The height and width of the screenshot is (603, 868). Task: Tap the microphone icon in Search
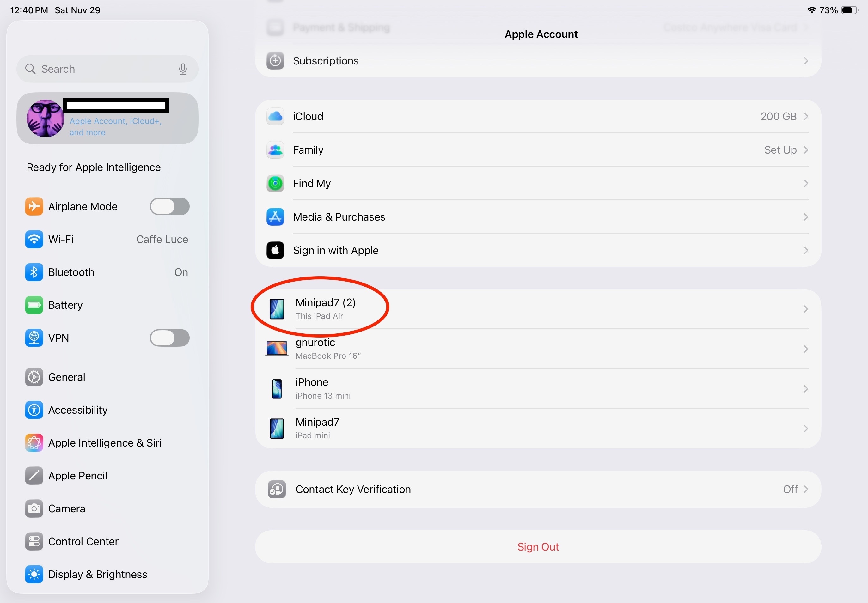tap(183, 69)
